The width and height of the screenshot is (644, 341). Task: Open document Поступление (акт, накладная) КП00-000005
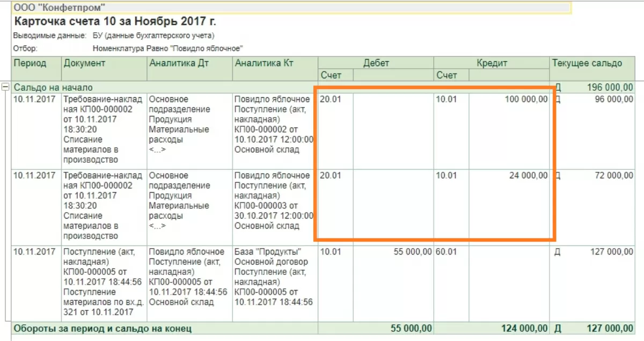[x=105, y=282]
